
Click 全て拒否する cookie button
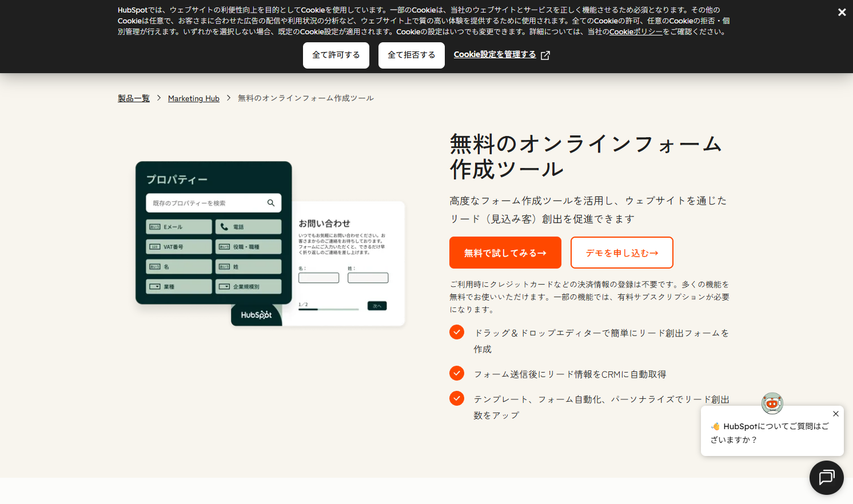pos(412,55)
